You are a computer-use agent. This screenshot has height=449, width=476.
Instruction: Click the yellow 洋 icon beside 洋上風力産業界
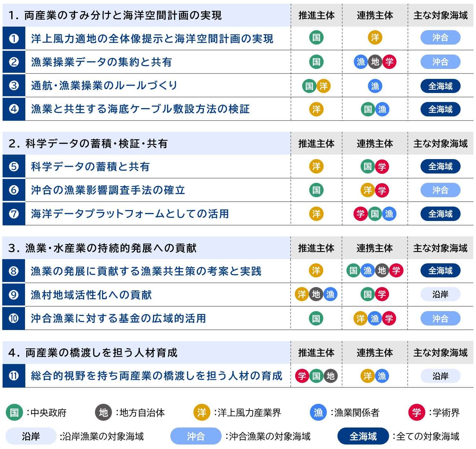pyautogui.click(x=202, y=412)
